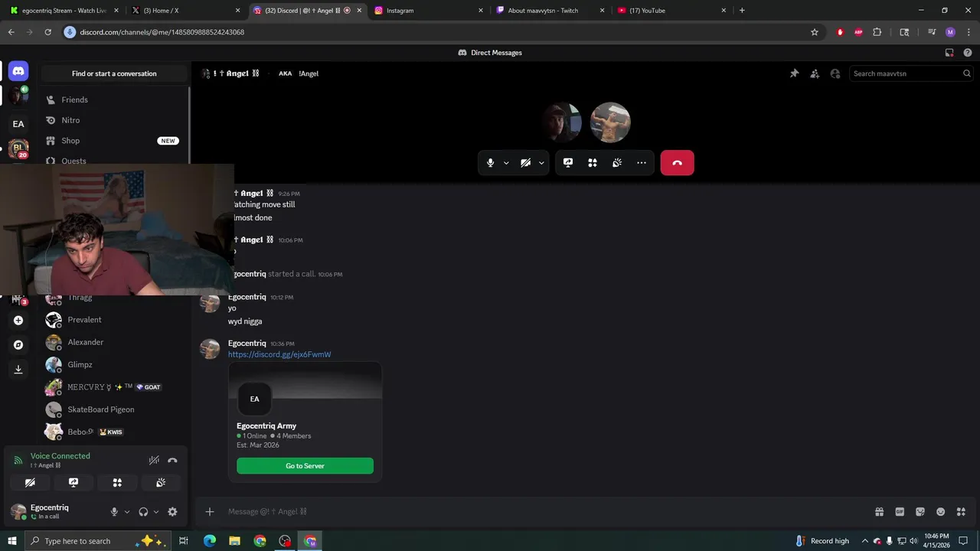Open GIF picker in message bar
Viewport: 980px width, 551px height.
[900, 512]
